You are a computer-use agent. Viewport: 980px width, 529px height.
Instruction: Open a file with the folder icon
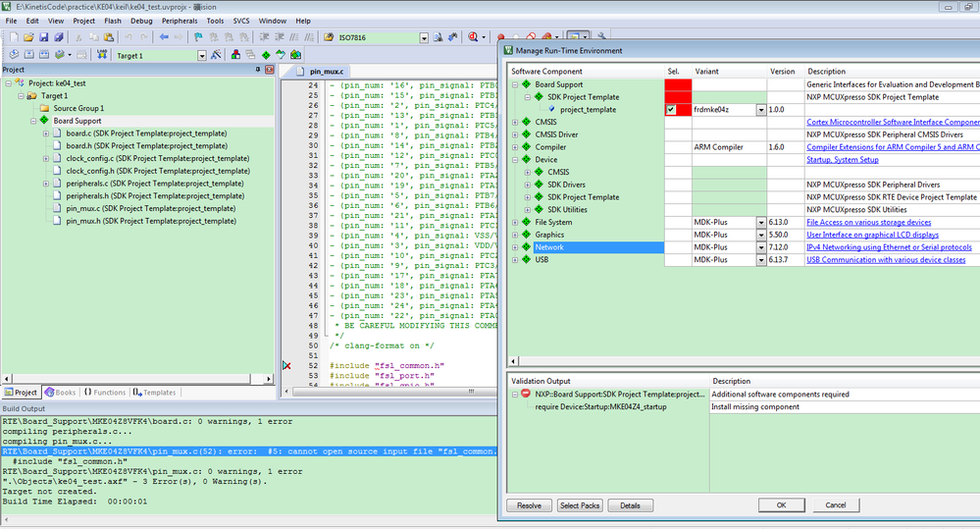(x=28, y=37)
